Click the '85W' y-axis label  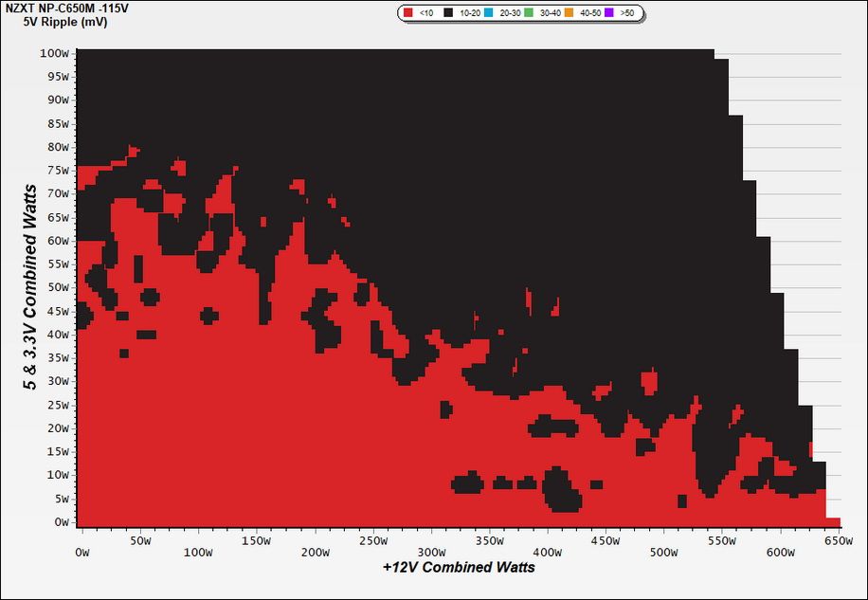(x=57, y=124)
